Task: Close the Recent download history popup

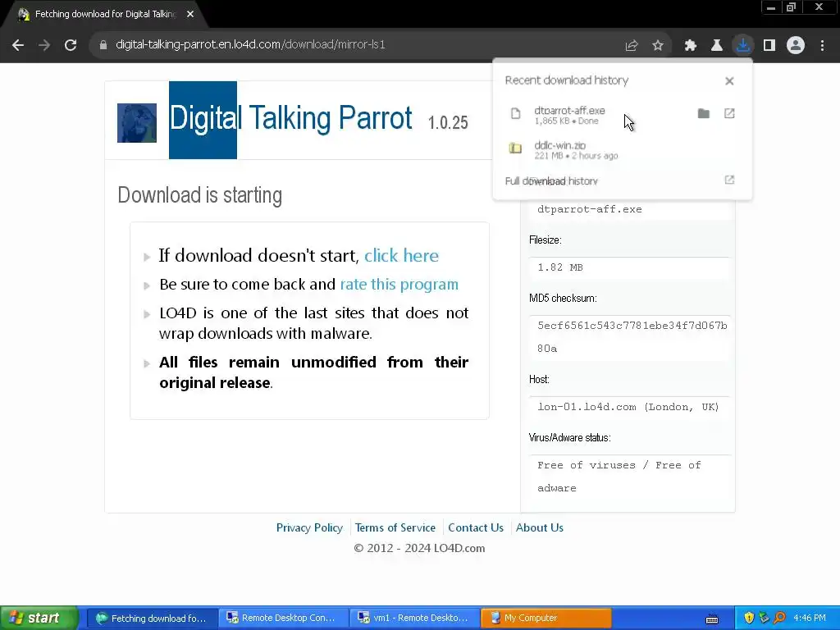Action: pos(729,81)
